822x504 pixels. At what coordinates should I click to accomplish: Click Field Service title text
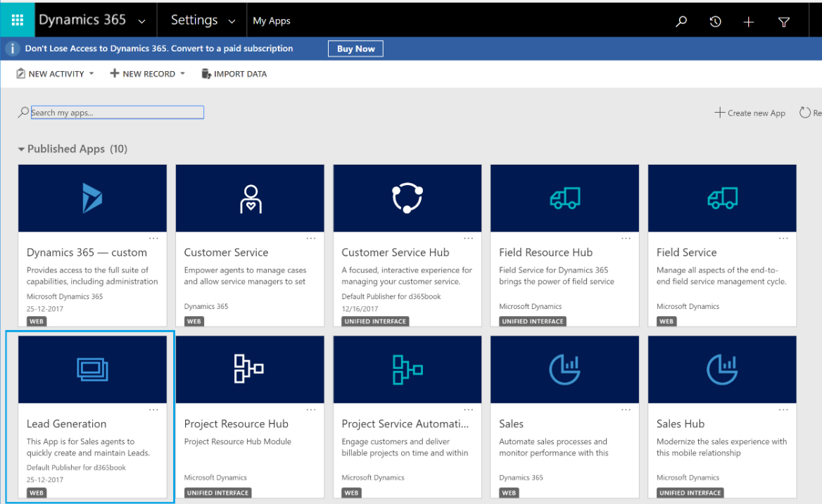(686, 252)
